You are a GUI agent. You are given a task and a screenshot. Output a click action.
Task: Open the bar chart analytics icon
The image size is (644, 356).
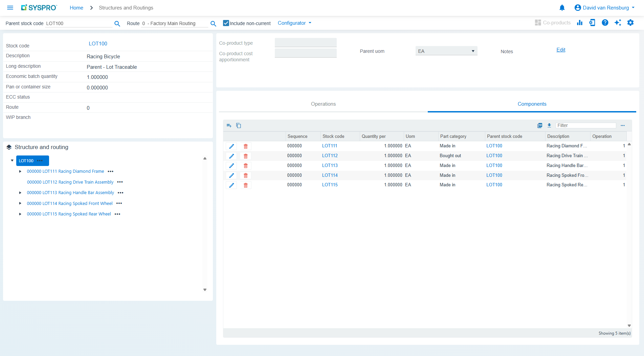pyautogui.click(x=580, y=23)
